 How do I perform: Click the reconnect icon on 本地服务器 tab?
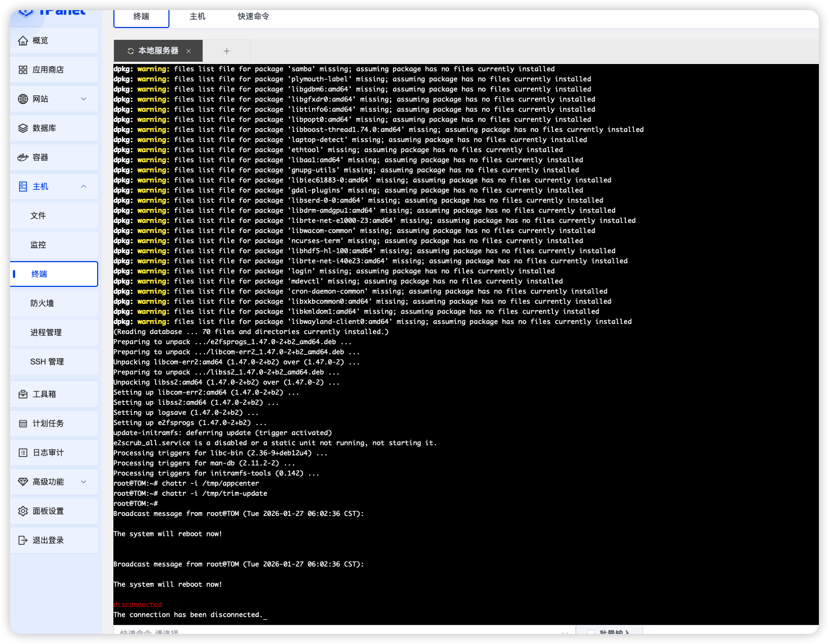[131, 51]
